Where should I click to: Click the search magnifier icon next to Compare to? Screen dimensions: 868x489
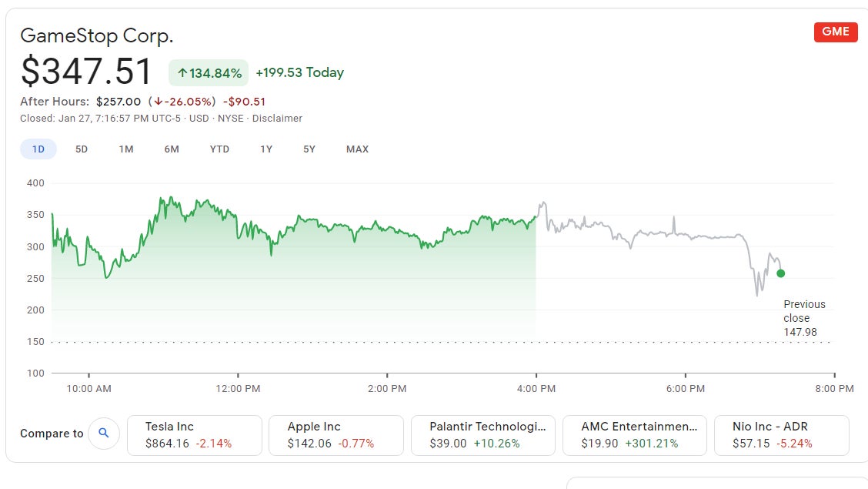pyautogui.click(x=104, y=434)
